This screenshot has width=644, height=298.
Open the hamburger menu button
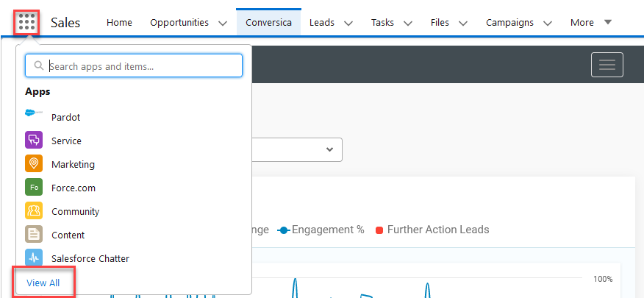click(607, 65)
